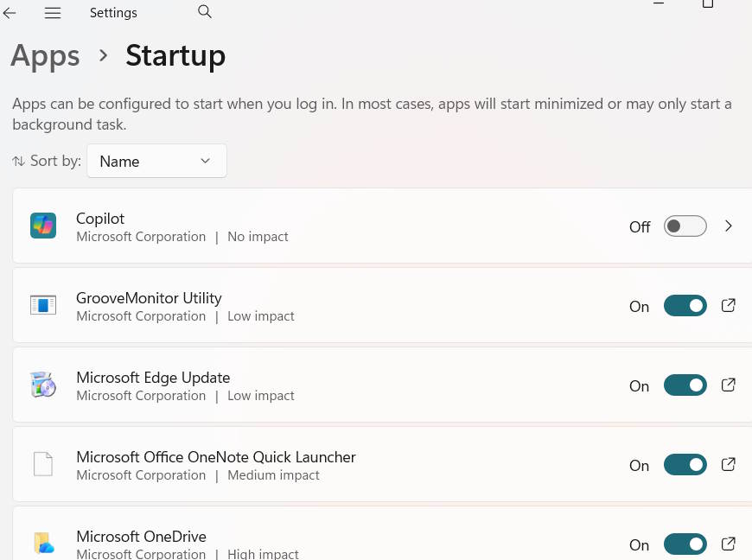Open the Sort by Name dropdown
Viewport: 752px width, 560px height.
(x=156, y=162)
